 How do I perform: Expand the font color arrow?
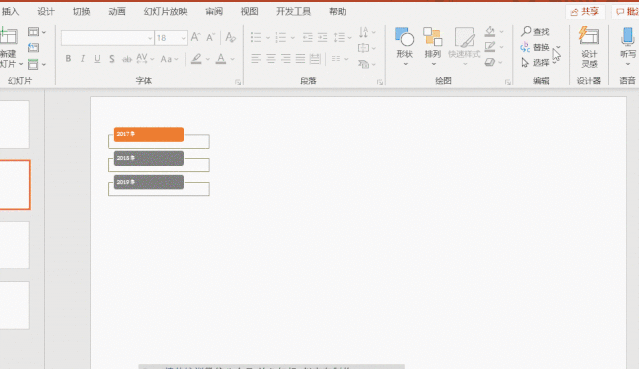(233, 60)
